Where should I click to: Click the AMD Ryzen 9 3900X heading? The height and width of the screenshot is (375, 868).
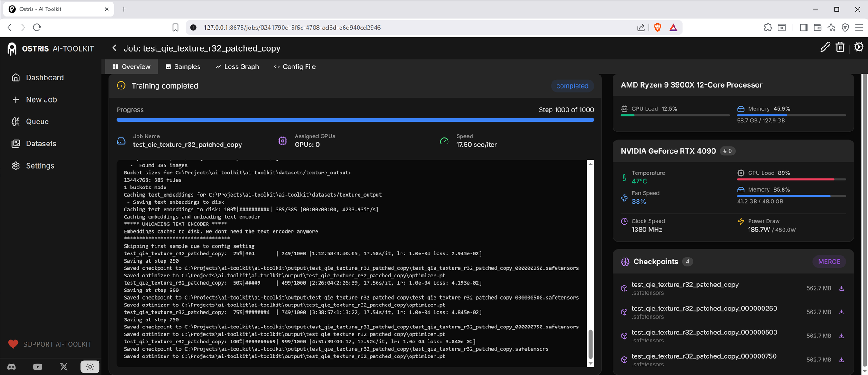coord(691,85)
